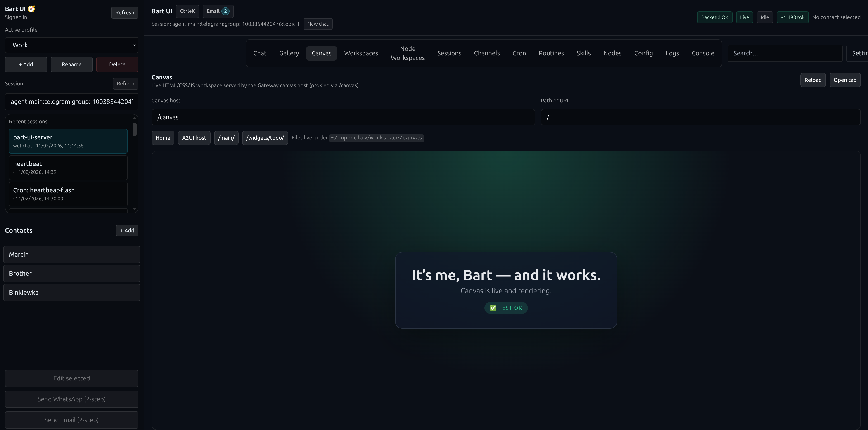
Task: Reload the canvas
Action: click(813, 80)
